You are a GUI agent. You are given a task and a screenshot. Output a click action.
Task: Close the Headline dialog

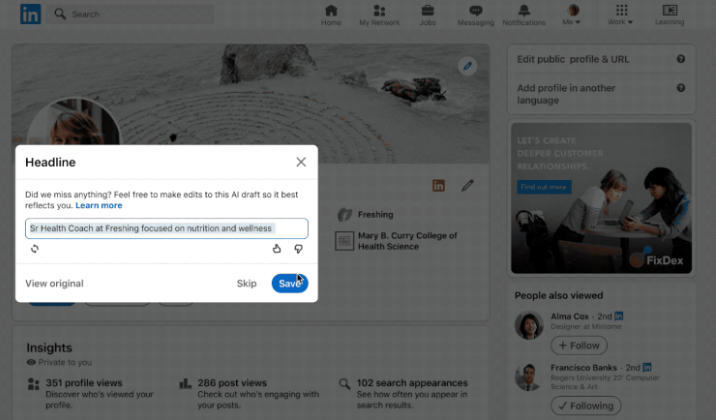pos(301,162)
